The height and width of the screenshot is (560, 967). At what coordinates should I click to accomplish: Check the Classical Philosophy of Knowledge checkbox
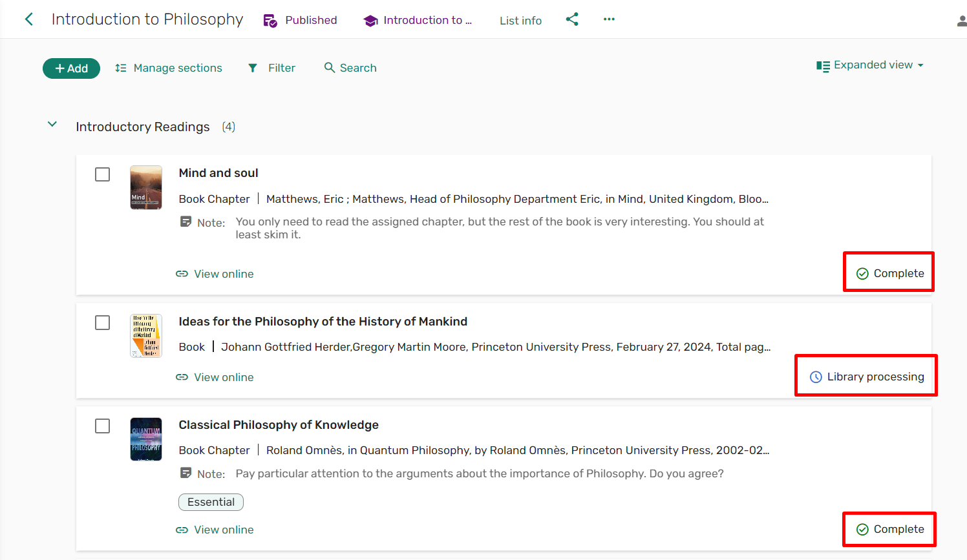102,426
